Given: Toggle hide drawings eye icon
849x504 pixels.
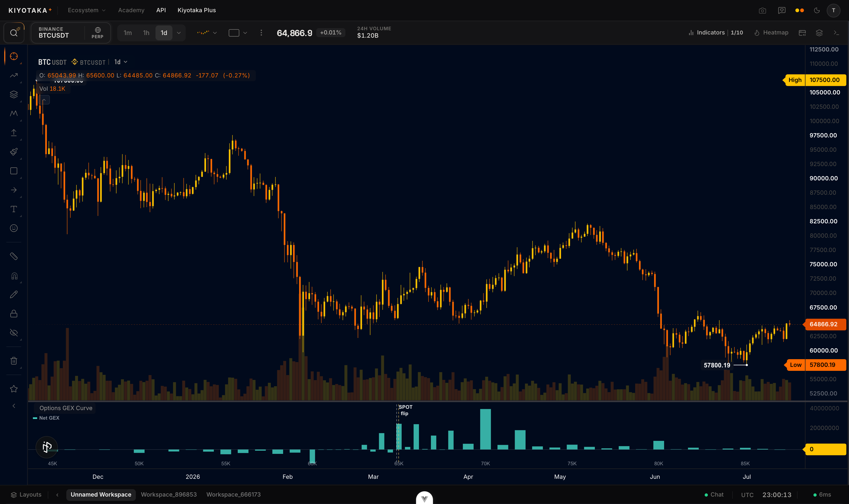Looking at the screenshot, I should [x=14, y=333].
